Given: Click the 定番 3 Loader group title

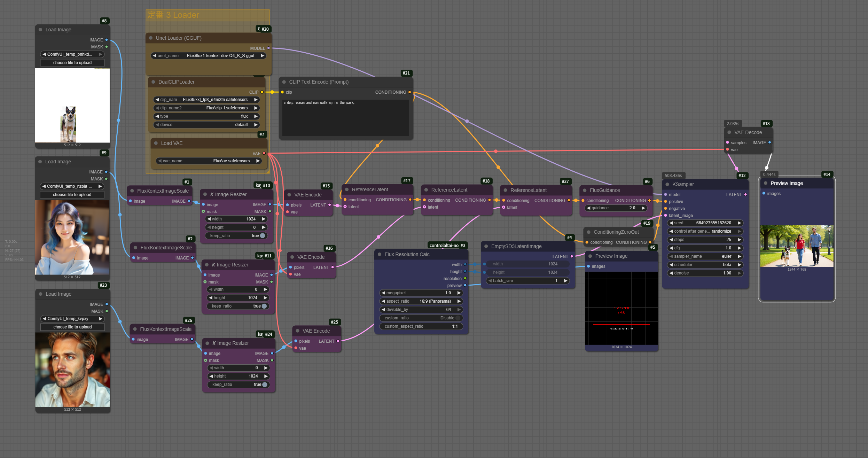Looking at the screenshot, I should click(173, 15).
